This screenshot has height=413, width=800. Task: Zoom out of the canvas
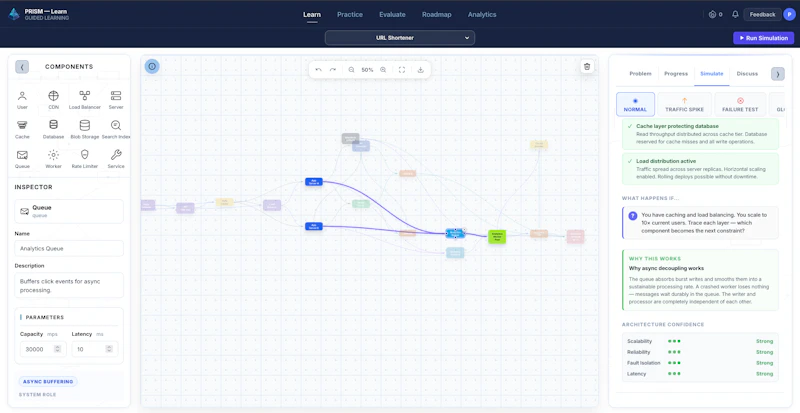click(352, 70)
